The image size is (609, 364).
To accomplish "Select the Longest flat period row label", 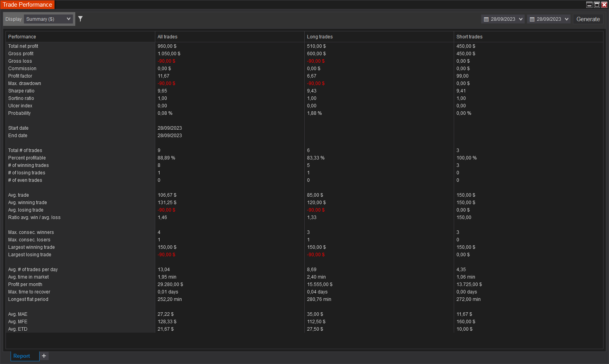I will click(28, 299).
